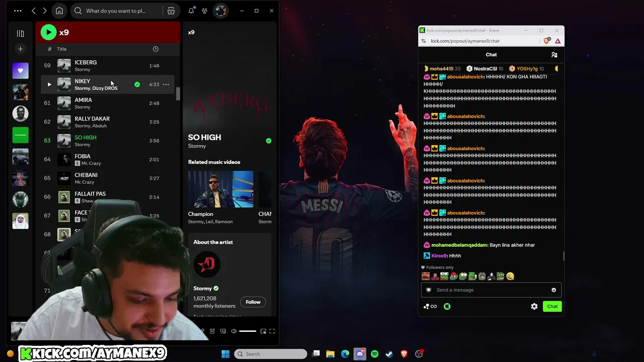The height and width of the screenshot is (362, 644).
Task: Play the NIKEY track
Action: [49, 84]
